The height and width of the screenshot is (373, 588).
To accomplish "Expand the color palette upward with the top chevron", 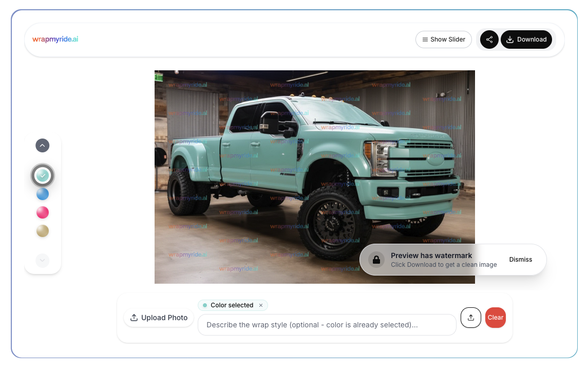I will [x=42, y=145].
